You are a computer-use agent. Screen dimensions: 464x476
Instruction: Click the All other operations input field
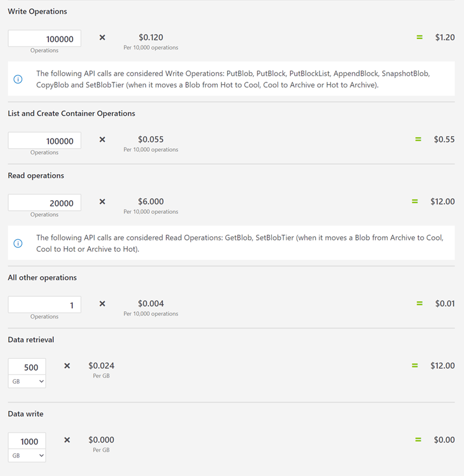pos(45,304)
